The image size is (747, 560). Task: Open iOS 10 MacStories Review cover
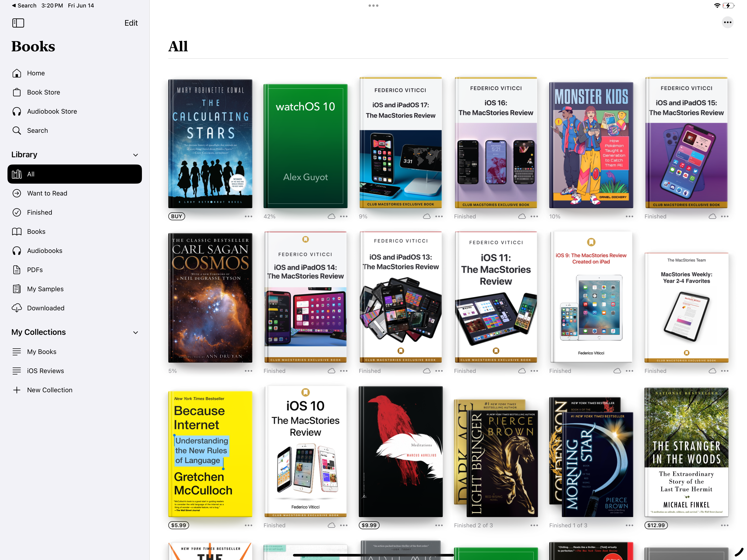point(306,452)
